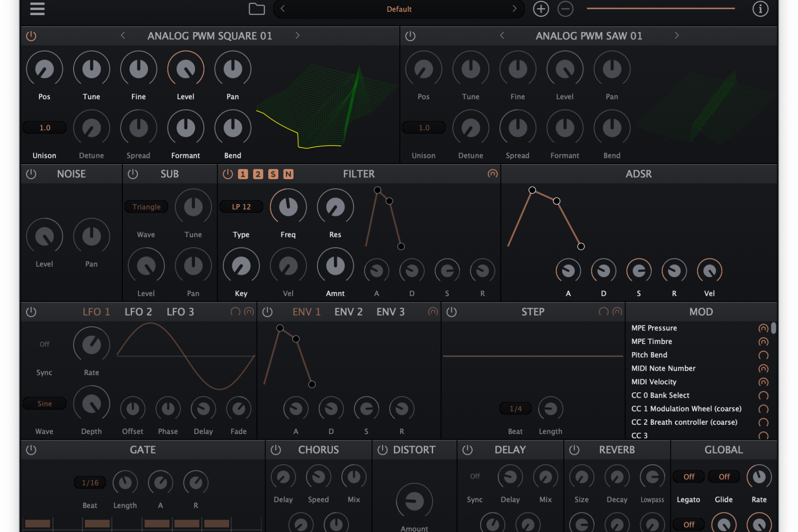
Task: Enable the NOISE module power button
Action: (x=31, y=174)
